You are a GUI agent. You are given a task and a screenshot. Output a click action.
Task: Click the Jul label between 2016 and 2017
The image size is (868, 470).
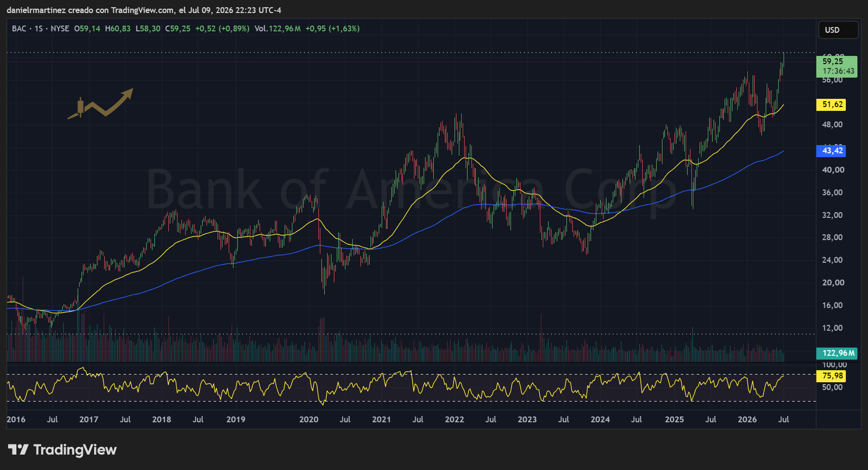tap(52, 419)
